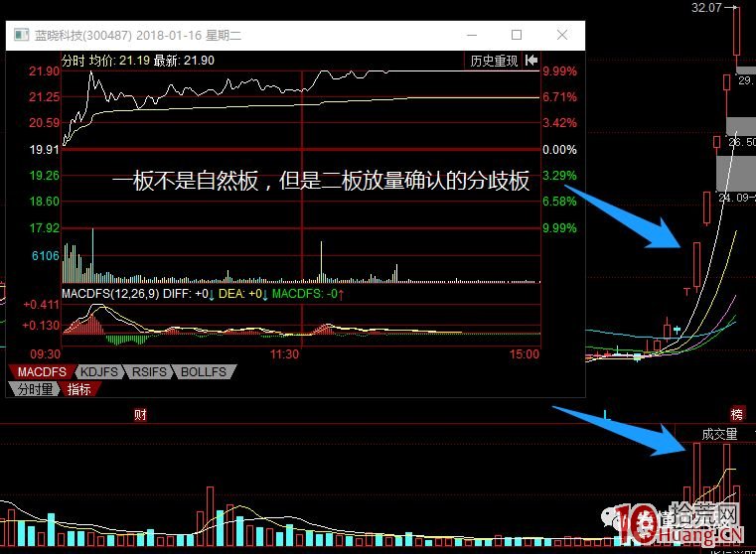Click the jump-to-start arrow icon

531,61
